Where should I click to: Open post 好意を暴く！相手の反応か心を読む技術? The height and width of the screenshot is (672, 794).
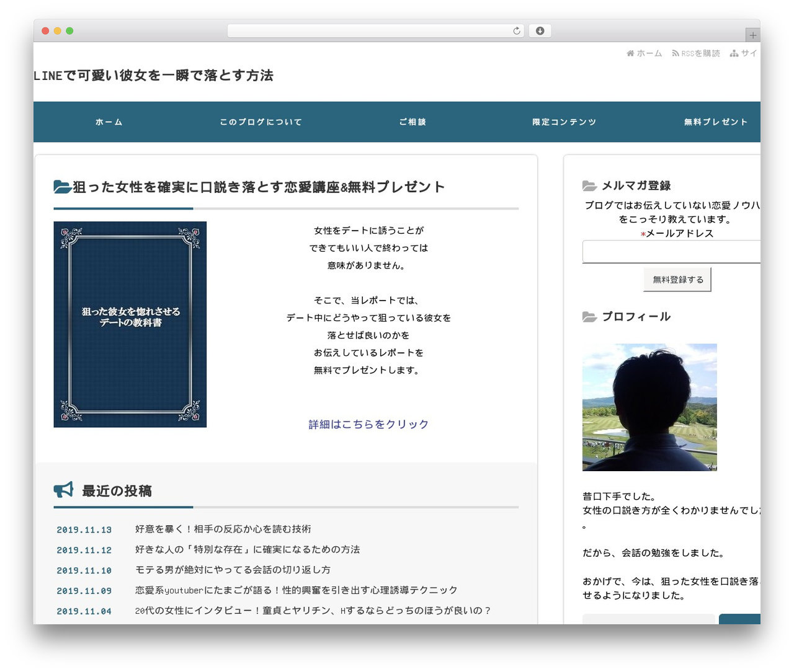pos(223,529)
